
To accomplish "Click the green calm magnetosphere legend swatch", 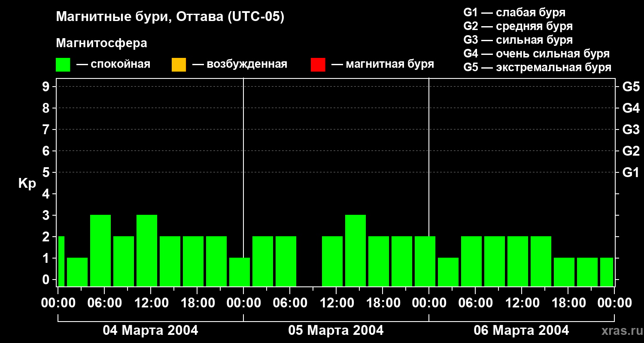I will [63, 65].
